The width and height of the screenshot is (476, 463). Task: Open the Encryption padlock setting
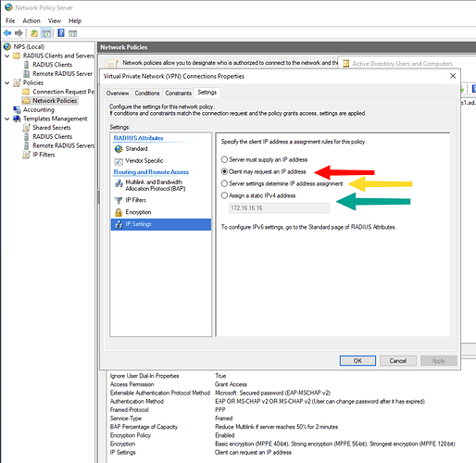point(138,212)
